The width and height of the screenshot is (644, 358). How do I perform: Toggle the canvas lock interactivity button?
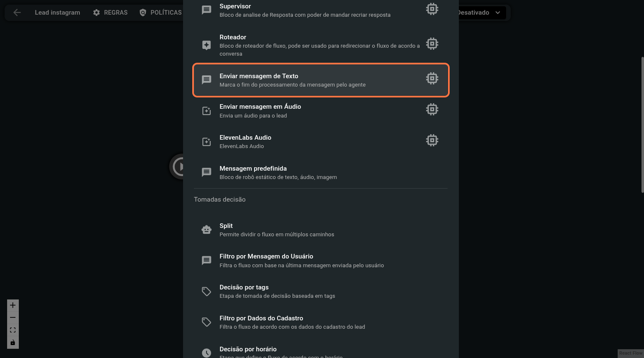click(13, 343)
